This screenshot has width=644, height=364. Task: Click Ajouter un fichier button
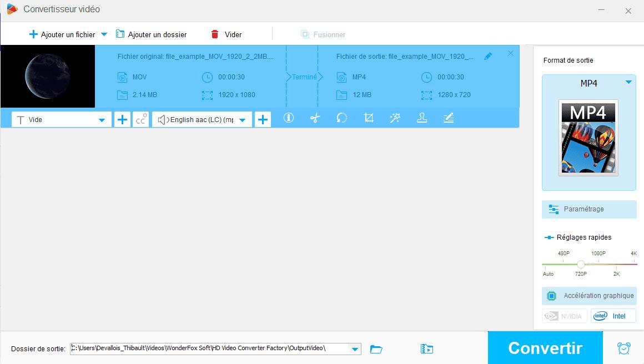pyautogui.click(x=62, y=34)
